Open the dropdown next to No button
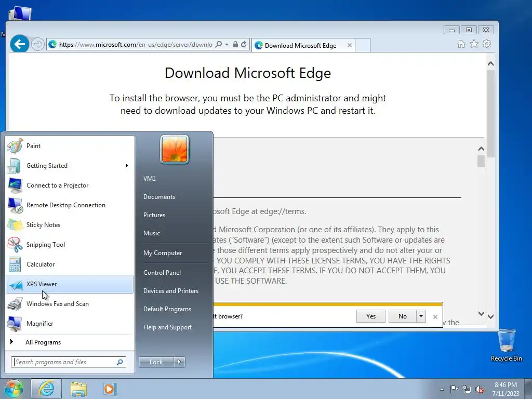532x399 pixels. coord(421,316)
